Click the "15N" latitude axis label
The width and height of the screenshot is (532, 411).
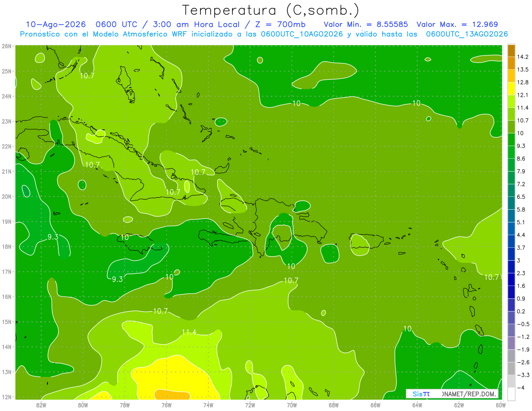click(x=7, y=321)
